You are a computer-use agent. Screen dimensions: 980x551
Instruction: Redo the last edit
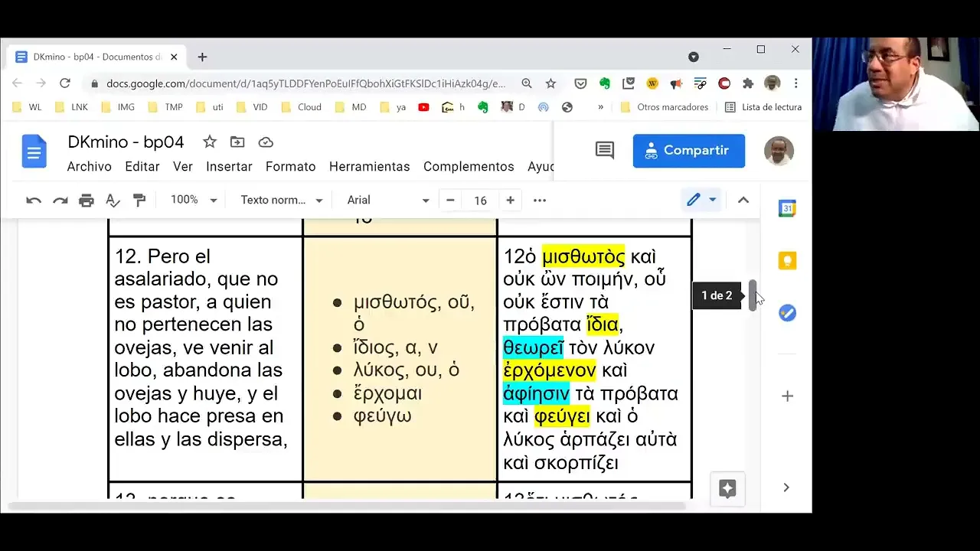60,201
